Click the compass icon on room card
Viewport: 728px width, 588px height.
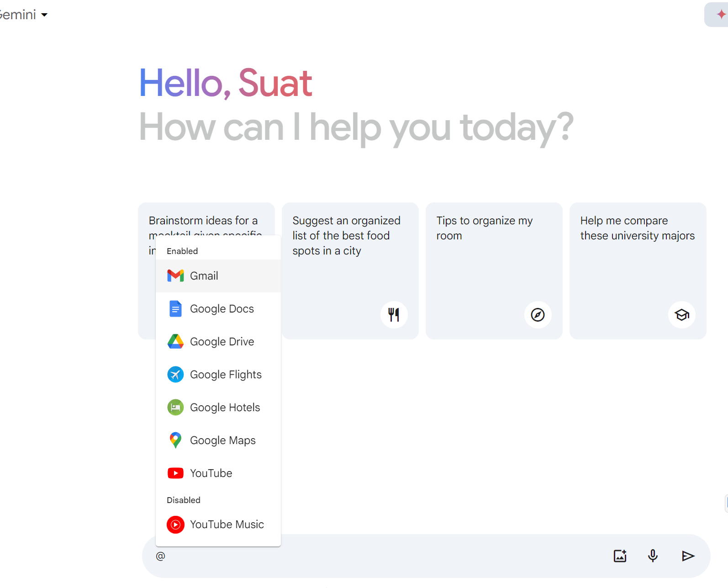[x=538, y=315]
